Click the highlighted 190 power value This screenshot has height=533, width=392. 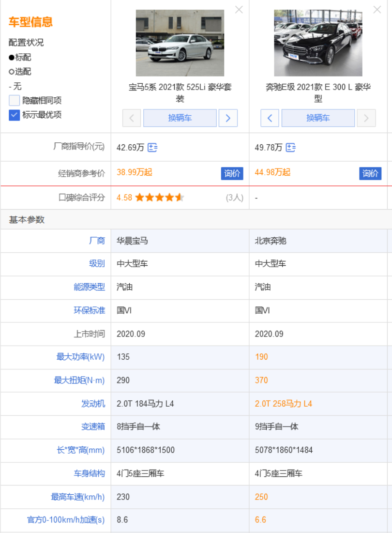tap(261, 357)
